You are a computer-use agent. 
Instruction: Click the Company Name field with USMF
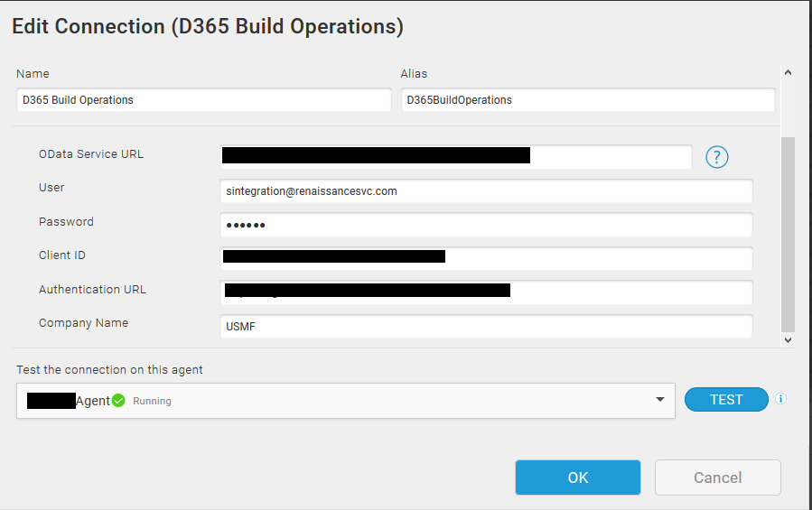tap(486, 326)
